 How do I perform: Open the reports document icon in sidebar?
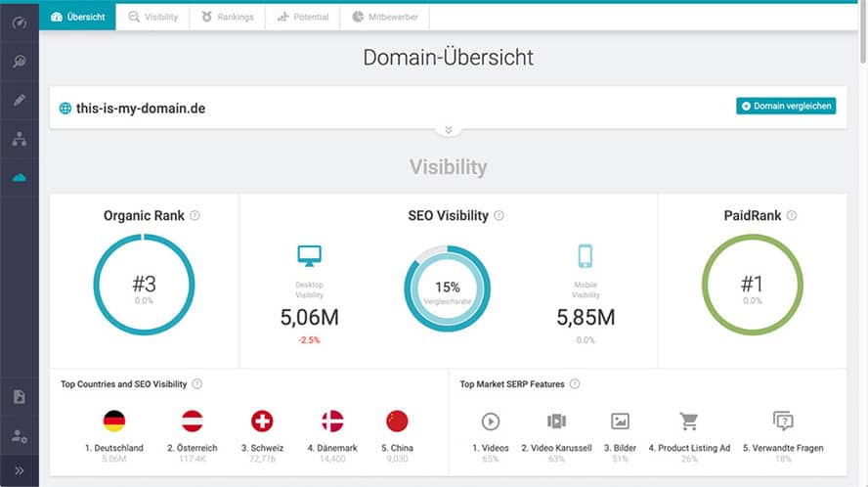coord(20,397)
